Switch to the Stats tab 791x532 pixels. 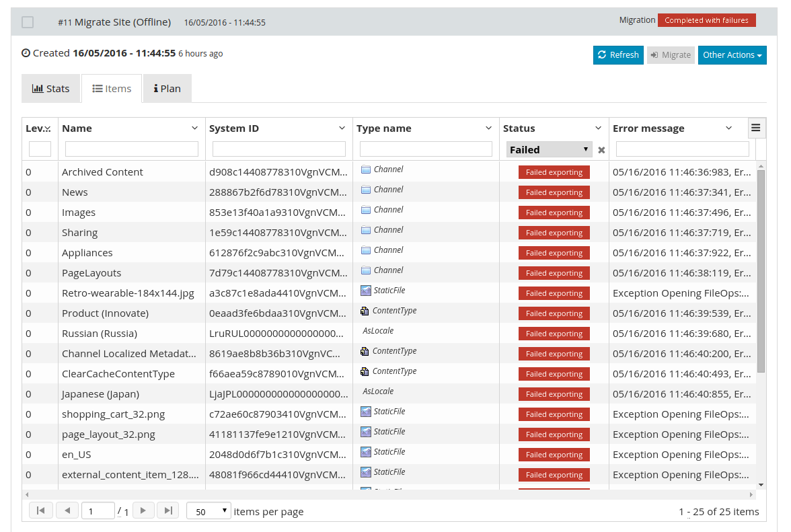tap(50, 88)
